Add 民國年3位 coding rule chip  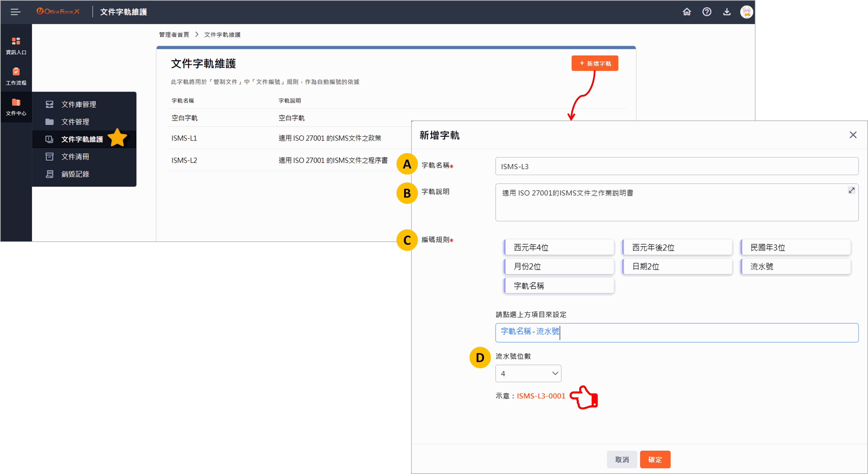click(795, 248)
